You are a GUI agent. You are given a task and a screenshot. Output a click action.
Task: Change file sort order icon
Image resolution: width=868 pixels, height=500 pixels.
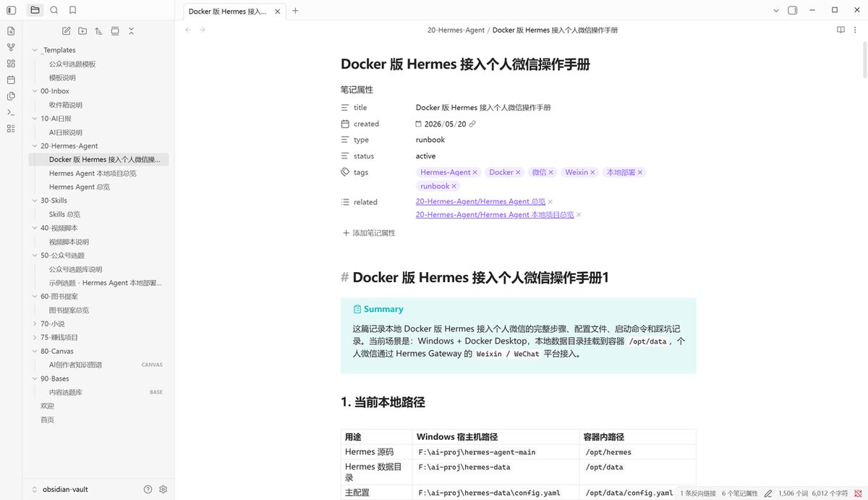pyautogui.click(x=98, y=31)
